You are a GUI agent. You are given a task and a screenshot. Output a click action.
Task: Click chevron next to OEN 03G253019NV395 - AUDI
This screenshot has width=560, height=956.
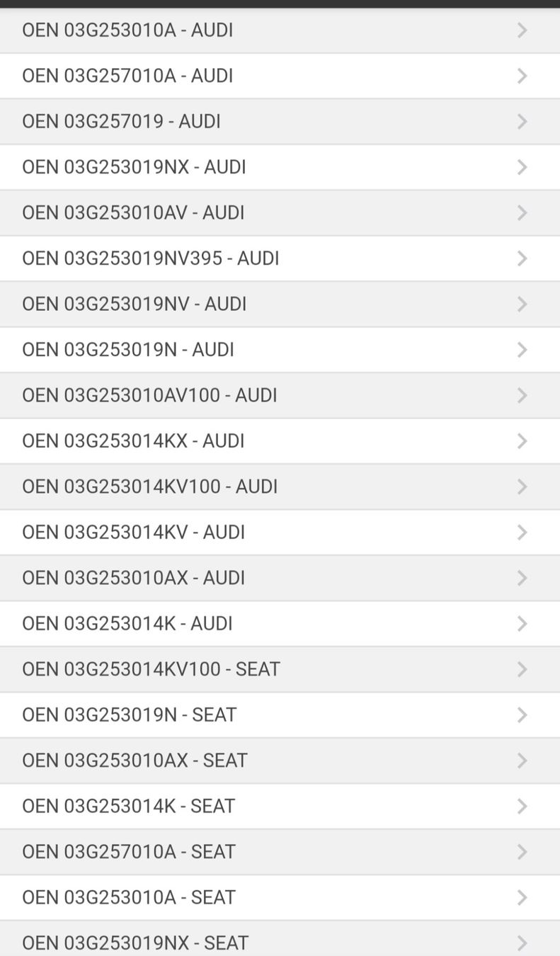pos(522,258)
